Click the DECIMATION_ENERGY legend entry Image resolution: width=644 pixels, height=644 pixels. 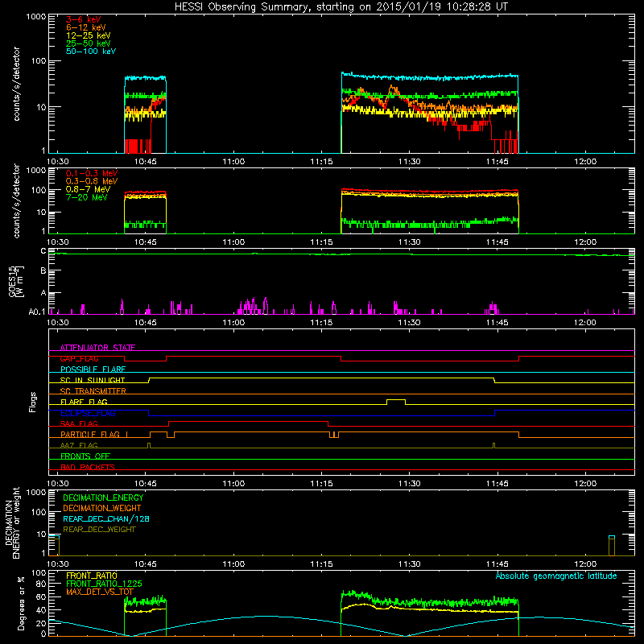click(103, 497)
